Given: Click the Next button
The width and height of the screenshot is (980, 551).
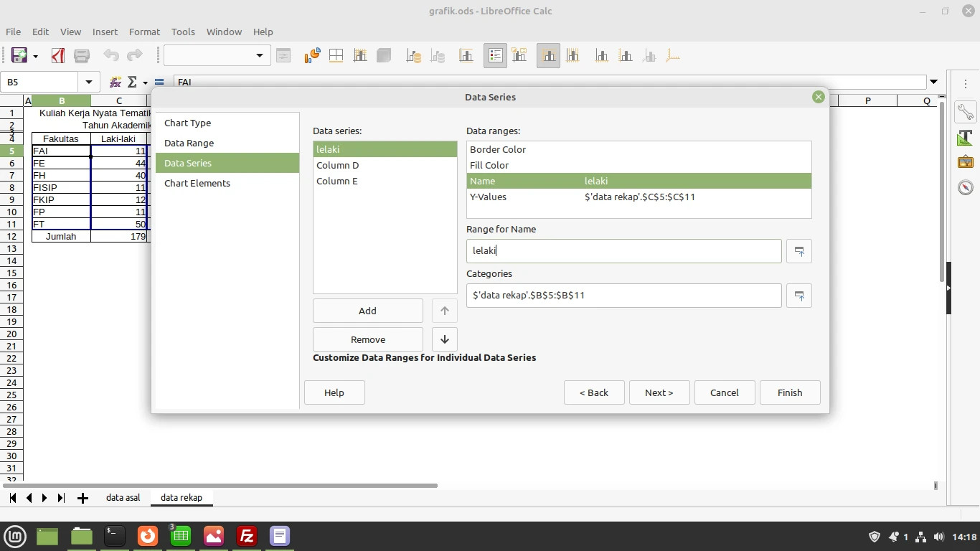Looking at the screenshot, I should pyautogui.click(x=659, y=392).
